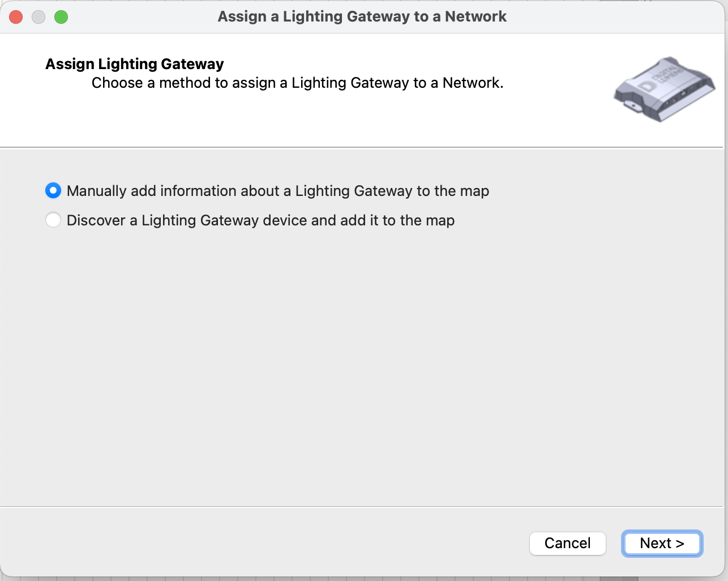
Task: Proceed with the Next > button
Action: pos(662,544)
